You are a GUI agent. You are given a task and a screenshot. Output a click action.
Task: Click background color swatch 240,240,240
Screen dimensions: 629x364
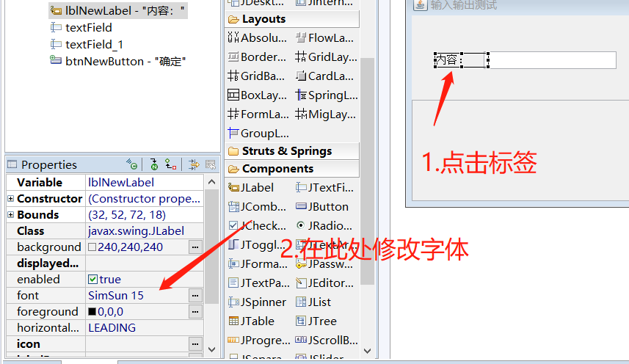(x=92, y=247)
